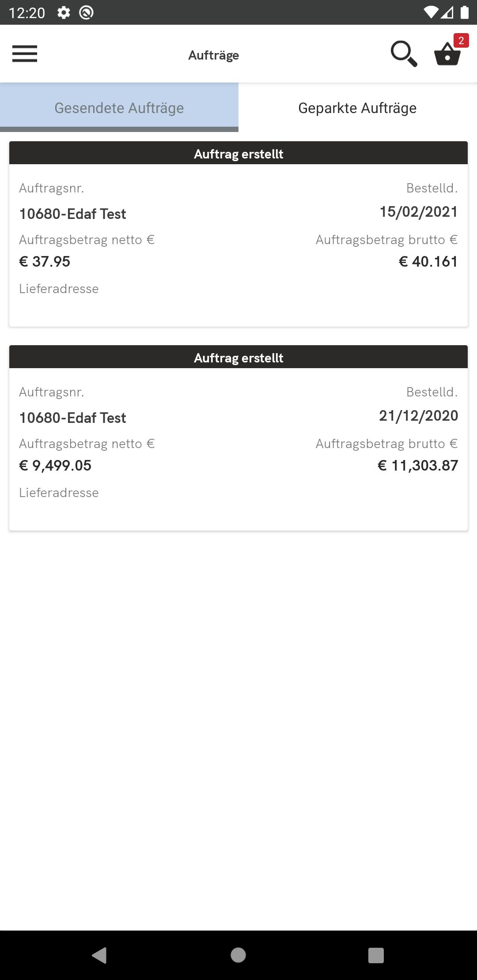This screenshot has height=980, width=477.
Task: Tap the Android recent apps square
Action: pyautogui.click(x=376, y=955)
